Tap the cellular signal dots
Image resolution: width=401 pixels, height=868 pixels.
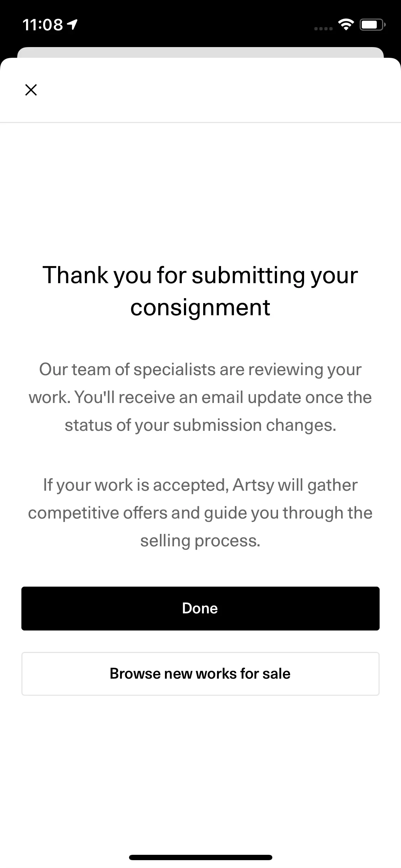pyautogui.click(x=323, y=28)
